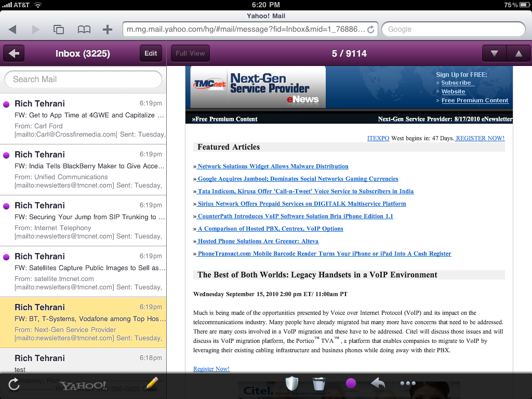Refresh inbox with circular arrow icon
Screen dimensions: 532x399
tap(14, 384)
